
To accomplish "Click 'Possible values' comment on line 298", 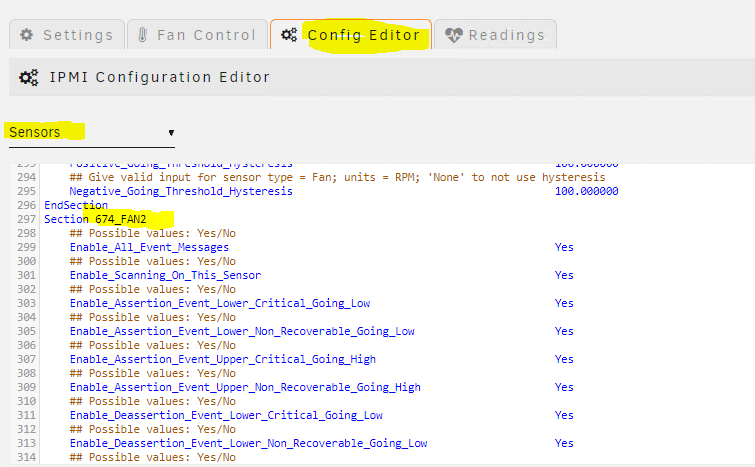I will pyautogui.click(x=153, y=233).
